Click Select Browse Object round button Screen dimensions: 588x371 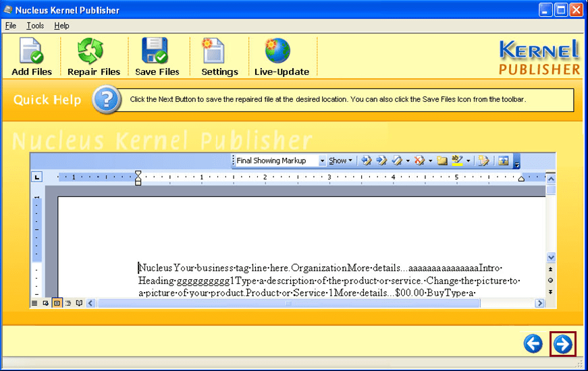550,281
